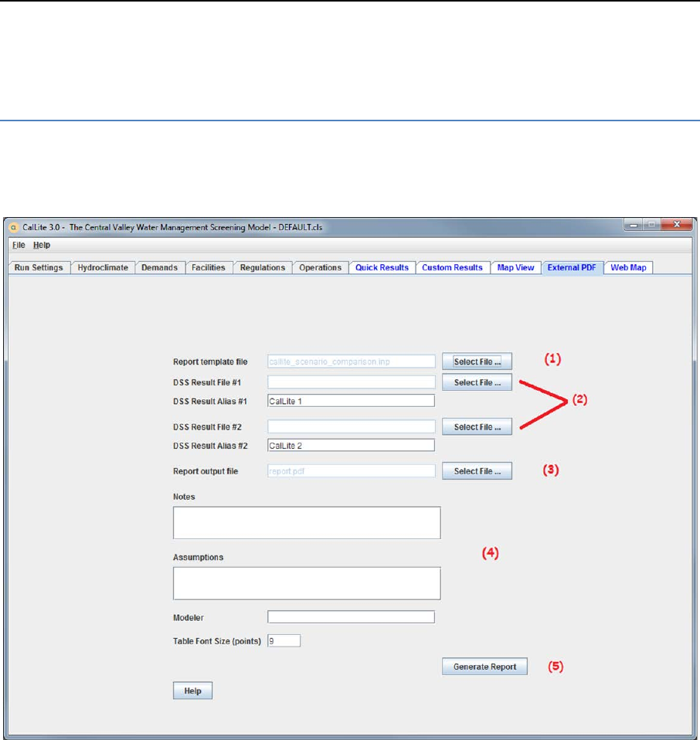This screenshot has width=700, height=740.
Task: Open the Custom Results tab
Action: pos(452,267)
